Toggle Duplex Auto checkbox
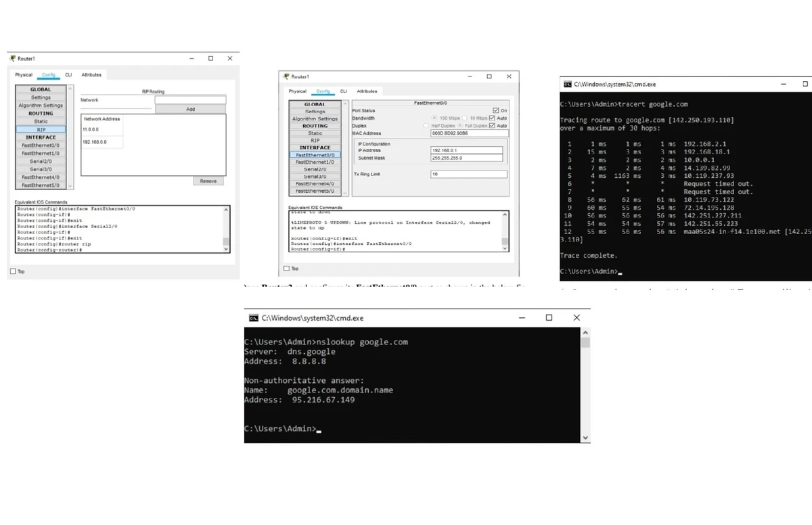 coord(492,126)
